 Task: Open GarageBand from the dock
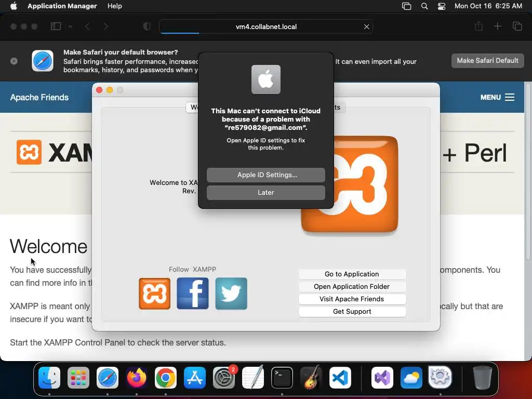311,378
